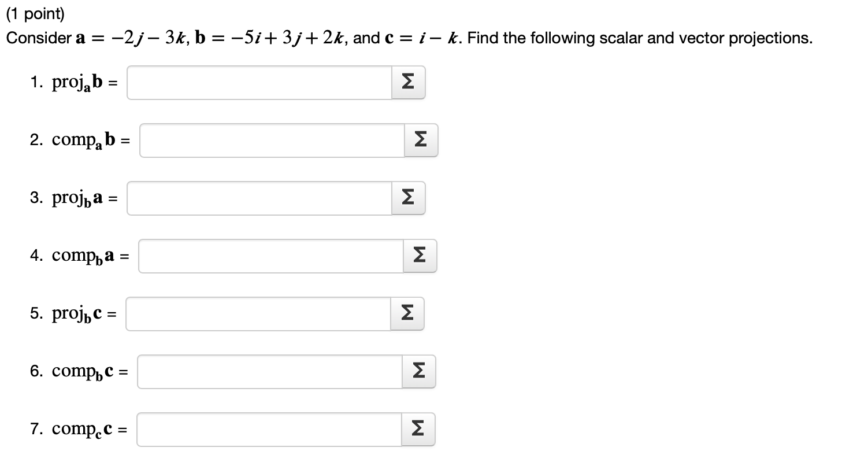Screen dimensions: 868x451
Task: Open the equation editor for proj_b c
Action: (407, 314)
